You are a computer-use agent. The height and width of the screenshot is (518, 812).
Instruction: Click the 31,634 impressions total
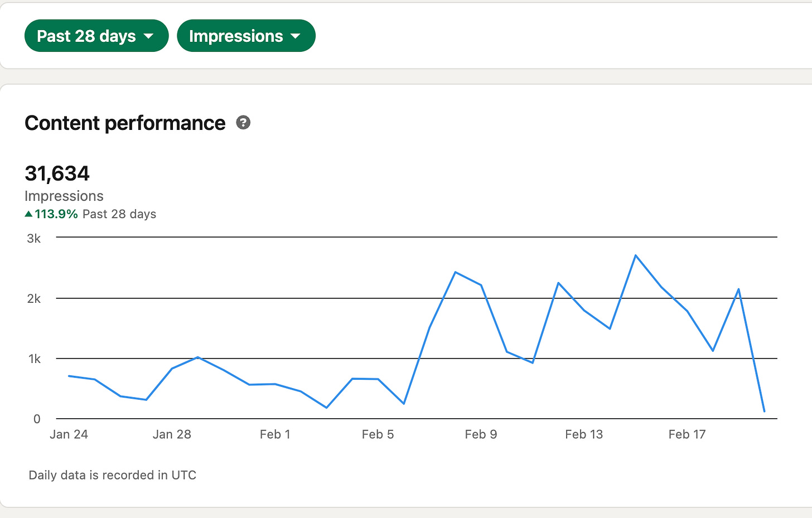(57, 173)
